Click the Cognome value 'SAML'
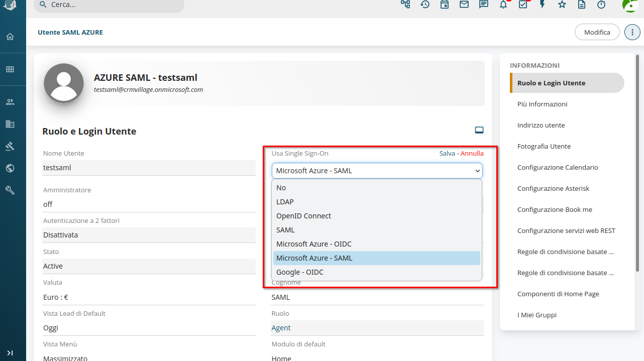 (x=280, y=297)
